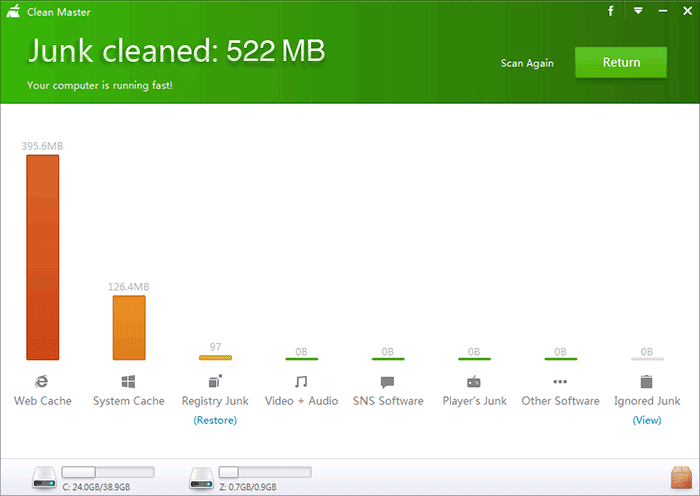Click the Junk cleaned: 522 MB heading
The height and width of the screenshot is (496, 700).
tap(176, 50)
